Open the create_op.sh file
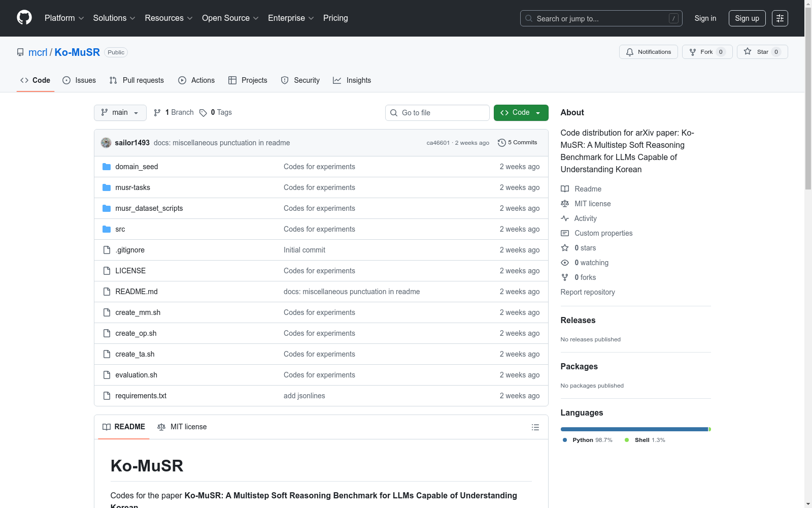The width and height of the screenshot is (812, 508). tap(136, 333)
